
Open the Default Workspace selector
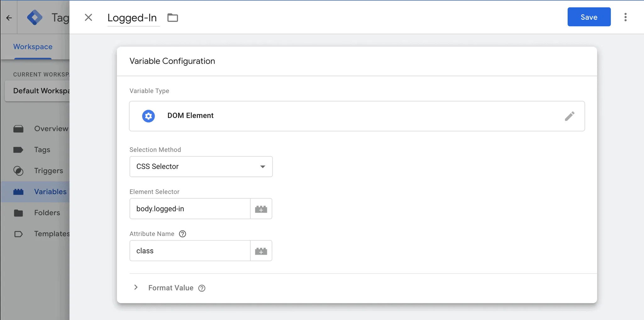pos(38,91)
